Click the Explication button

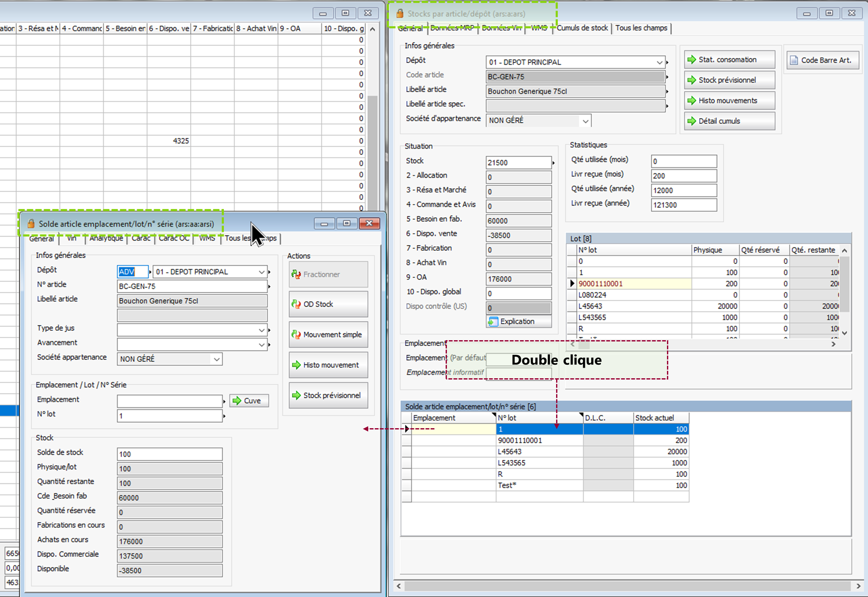click(518, 322)
